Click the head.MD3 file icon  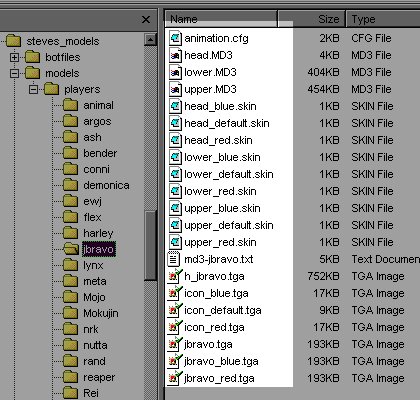[175, 55]
